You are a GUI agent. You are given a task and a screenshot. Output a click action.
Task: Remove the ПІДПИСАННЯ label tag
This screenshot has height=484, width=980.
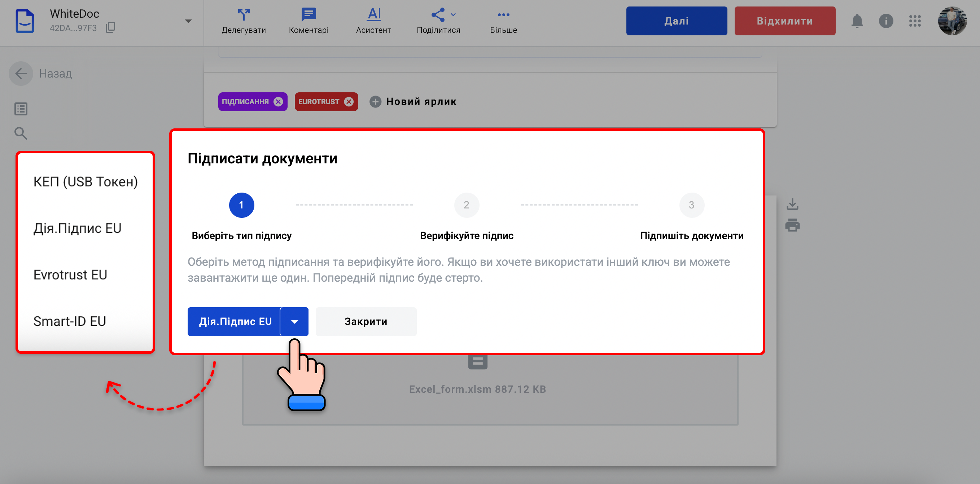tap(279, 101)
